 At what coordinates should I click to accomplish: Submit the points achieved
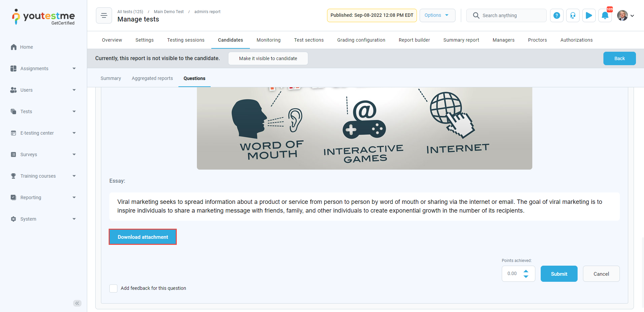(x=559, y=274)
